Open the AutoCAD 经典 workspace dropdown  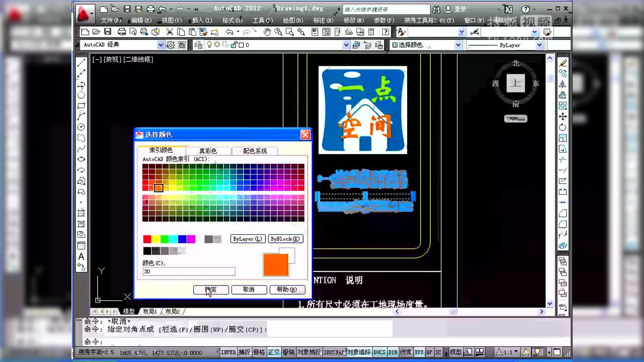[161, 45]
